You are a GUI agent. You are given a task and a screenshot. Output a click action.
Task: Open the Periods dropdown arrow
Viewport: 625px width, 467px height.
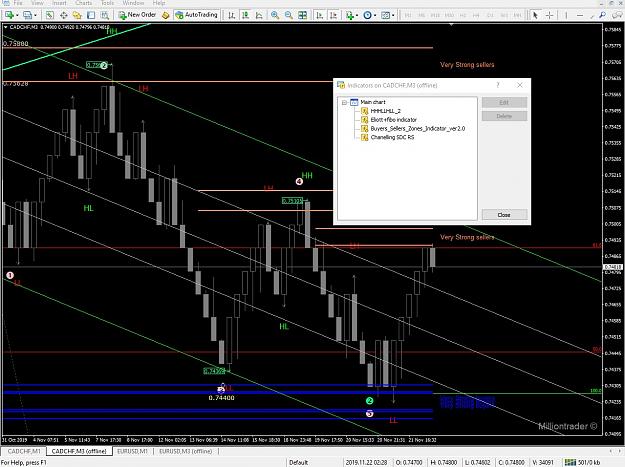tap(375, 15)
